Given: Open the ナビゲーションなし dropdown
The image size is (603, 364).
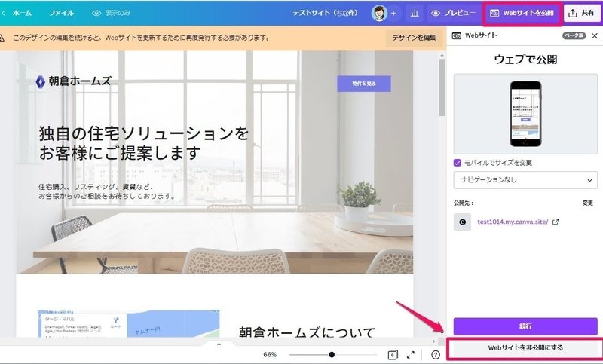Looking at the screenshot, I should pyautogui.click(x=525, y=180).
